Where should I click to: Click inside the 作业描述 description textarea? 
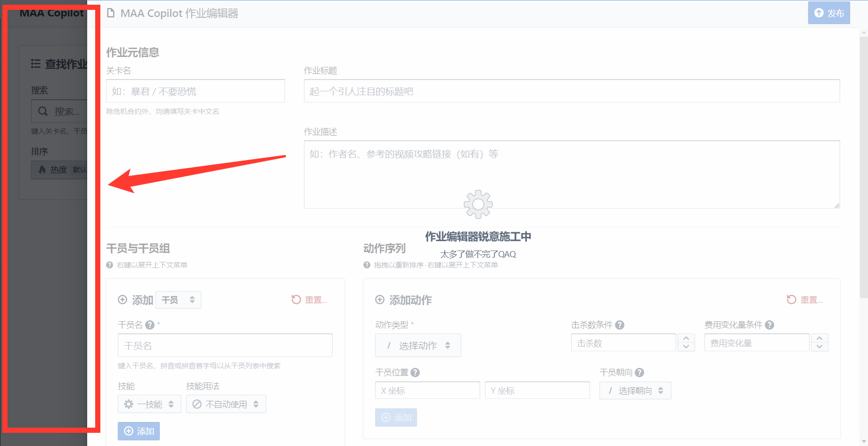pos(572,174)
